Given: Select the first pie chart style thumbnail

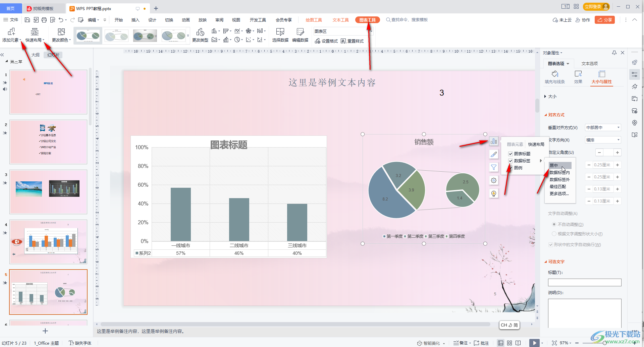Looking at the screenshot, I should pos(88,36).
